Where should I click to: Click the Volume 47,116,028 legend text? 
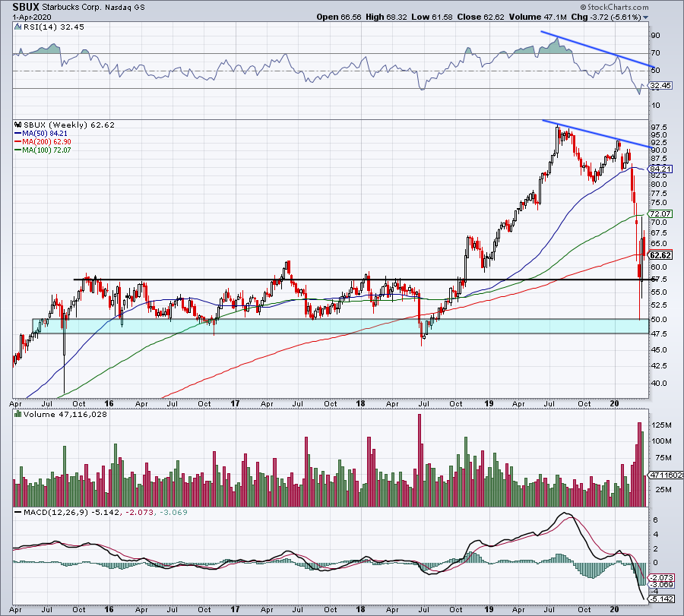click(65, 414)
